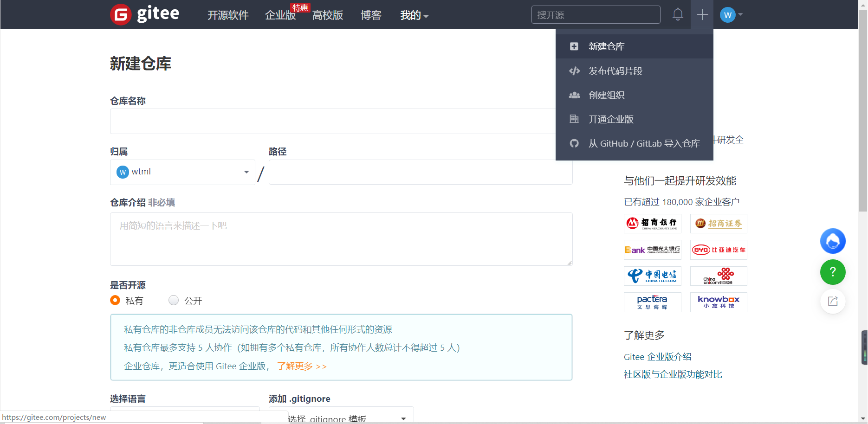The height and width of the screenshot is (424, 868).
Task: Click the gitee wordmark text
Action: (158, 14)
